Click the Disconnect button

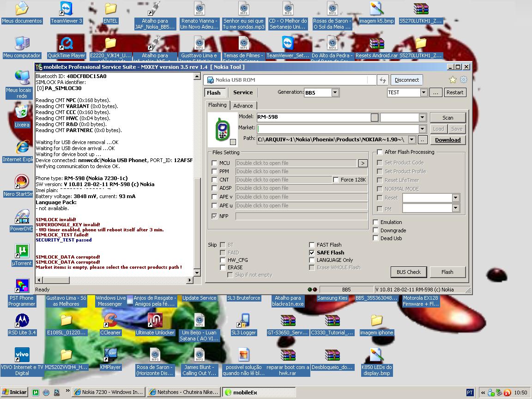407,80
